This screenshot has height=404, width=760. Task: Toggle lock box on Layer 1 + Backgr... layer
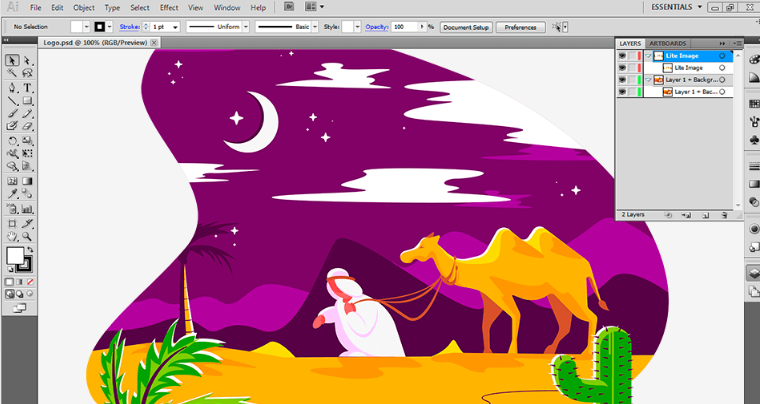(x=632, y=80)
